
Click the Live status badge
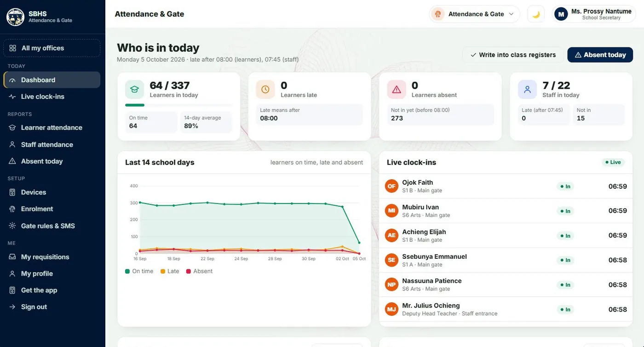click(613, 162)
